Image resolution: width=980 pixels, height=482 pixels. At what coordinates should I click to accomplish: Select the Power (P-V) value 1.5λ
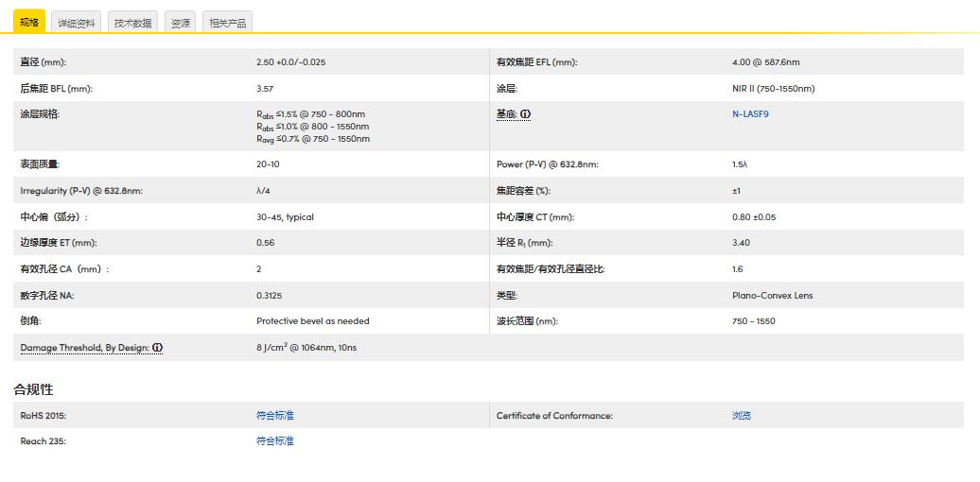tap(740, 164)
